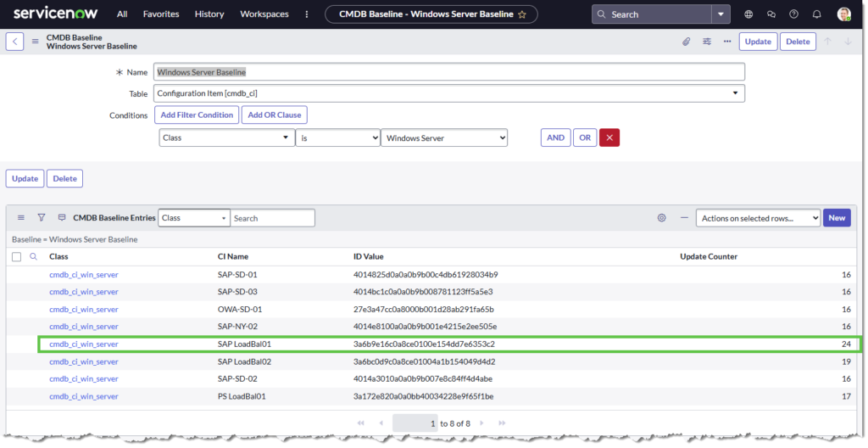The height and width of the screenshot is (448, 868).
Task: Favorite this page with star icon
Action: pyautogui.click(x=522, y=14)
